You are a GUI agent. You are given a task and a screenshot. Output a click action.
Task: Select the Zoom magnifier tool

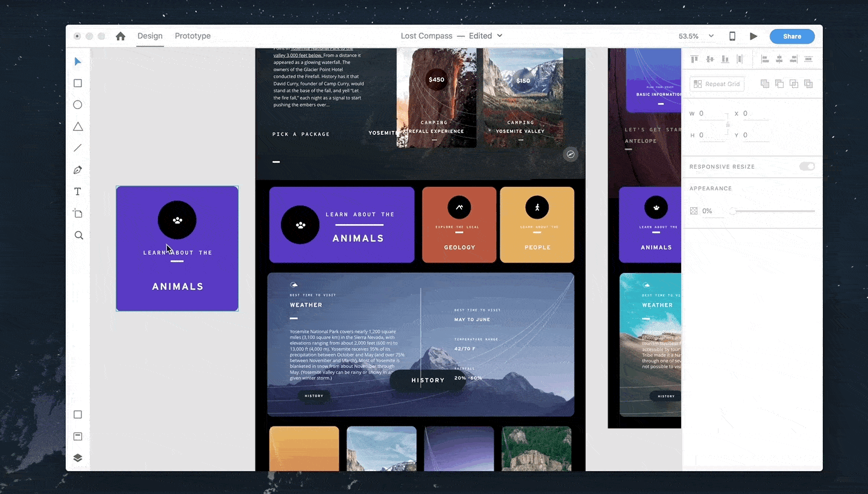click(x=78, y=236)
